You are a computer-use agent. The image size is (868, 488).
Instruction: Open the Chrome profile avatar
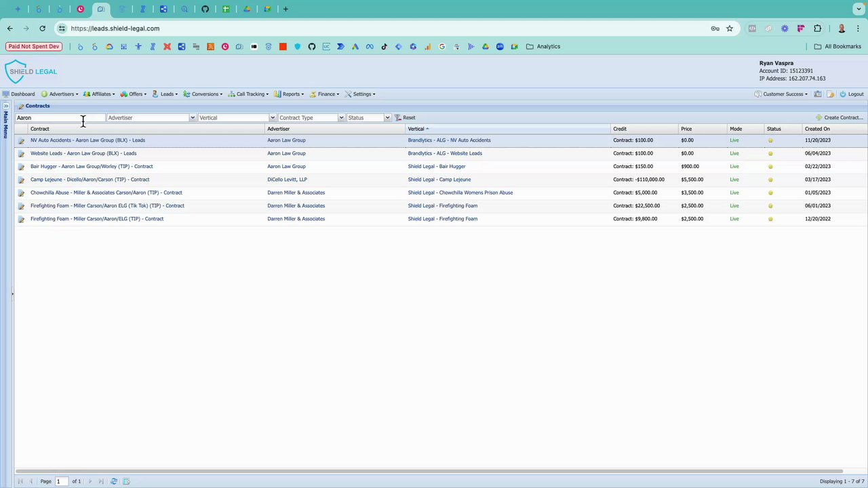(842, 28)
